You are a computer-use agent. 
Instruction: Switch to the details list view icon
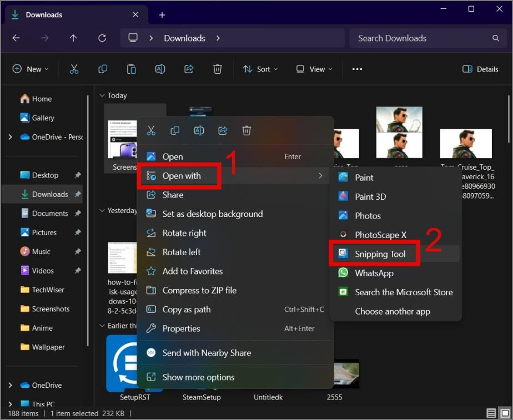491,413
